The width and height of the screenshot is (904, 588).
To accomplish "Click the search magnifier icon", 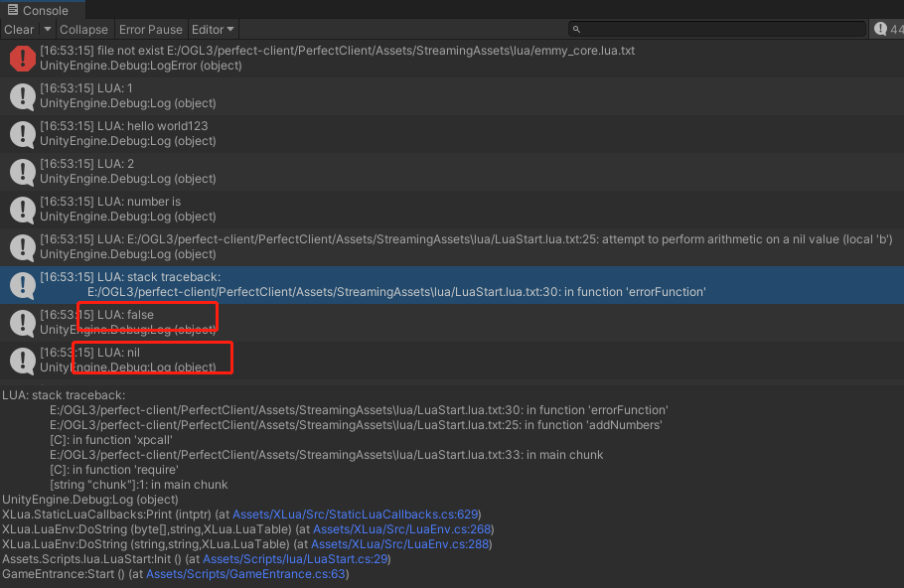I will coord(576,29).
